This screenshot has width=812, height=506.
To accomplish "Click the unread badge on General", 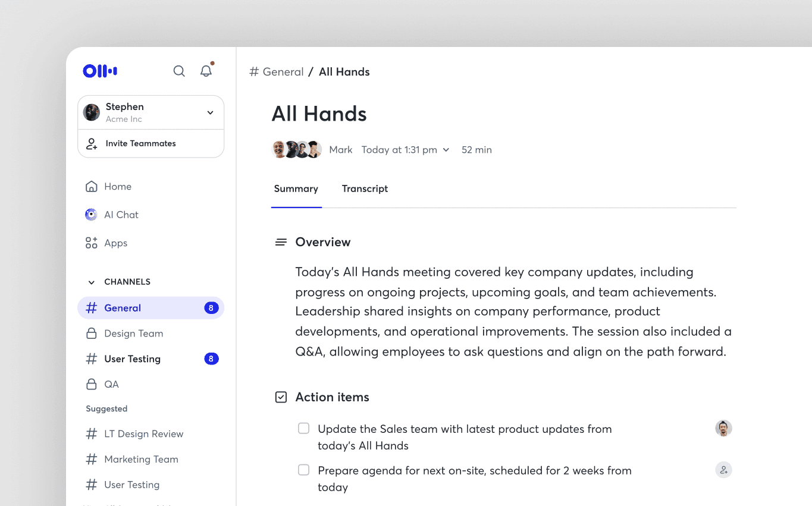I will (211, 308).
